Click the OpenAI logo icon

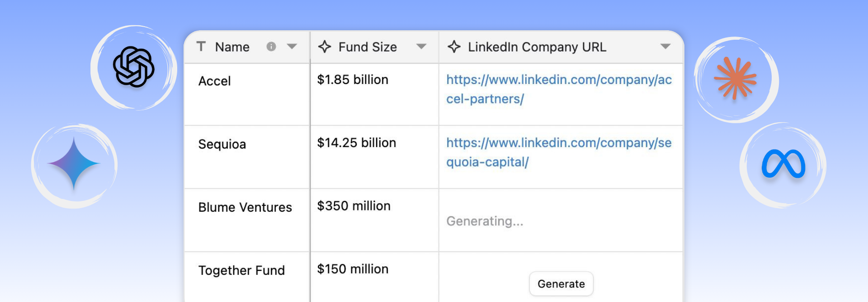click(133, 67)
